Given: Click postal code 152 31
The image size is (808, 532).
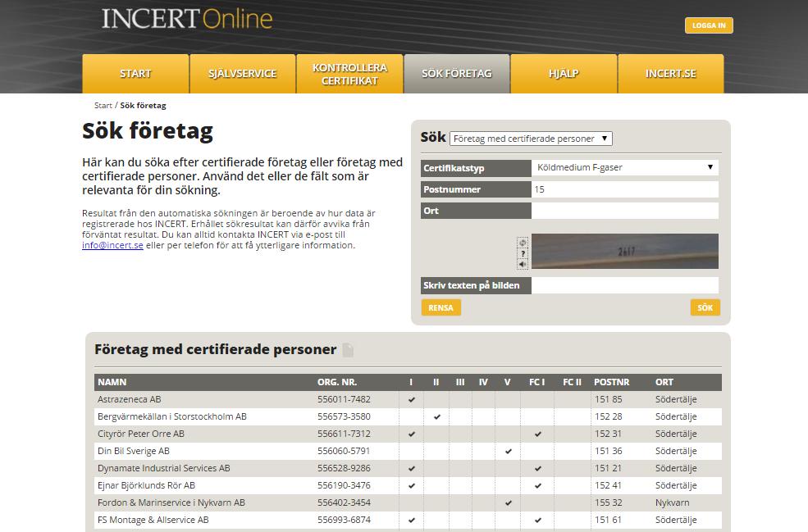Looking at the screenshot, I should tap(609, 434).
